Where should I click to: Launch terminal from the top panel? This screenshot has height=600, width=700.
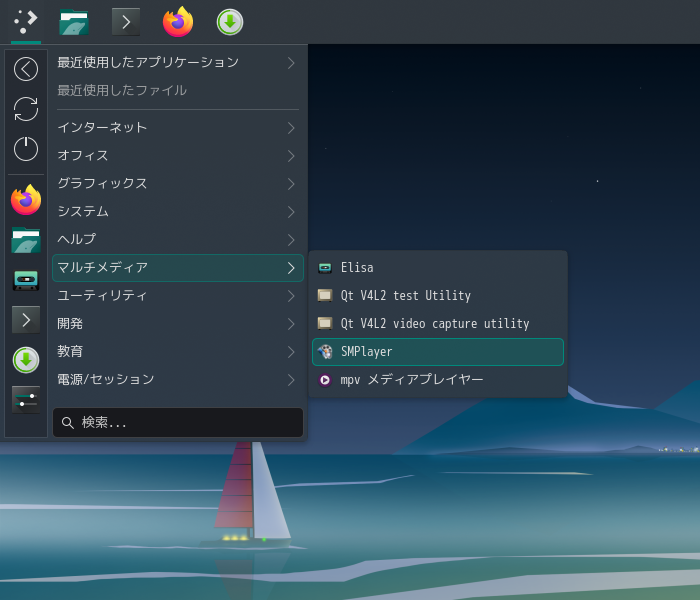(126, 22)
